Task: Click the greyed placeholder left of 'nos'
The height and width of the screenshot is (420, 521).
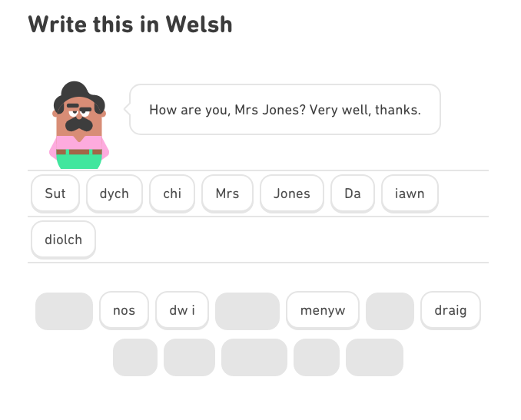Action: pyautogui.click(x=64, y=311)
